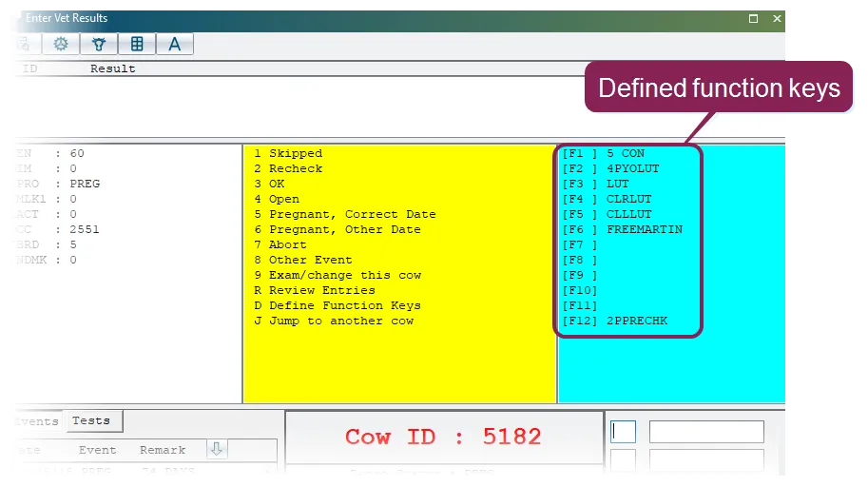The height and width of the screenshot is (487, 868).
Task: Click the Result column header
Action: tap(113, 68)
